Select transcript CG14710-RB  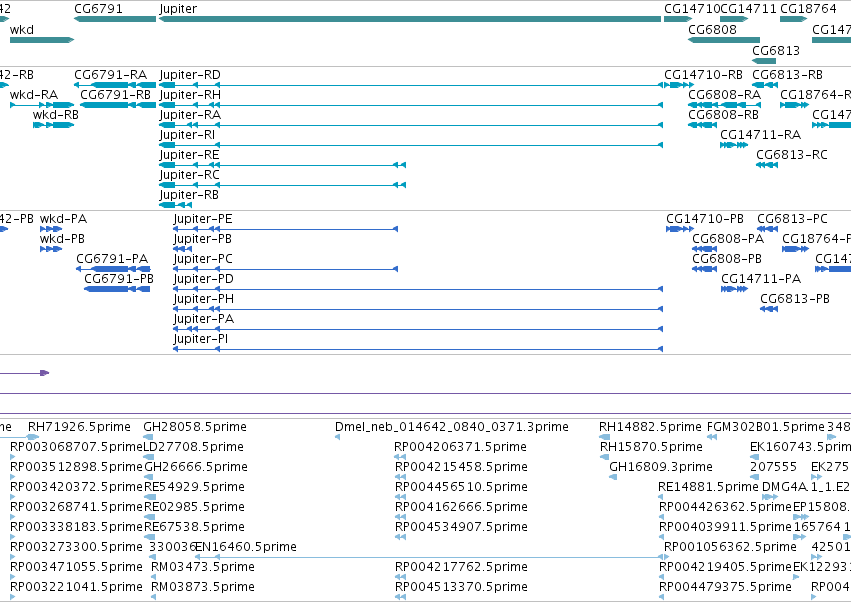pyautogui.click(x=679, y=85)
